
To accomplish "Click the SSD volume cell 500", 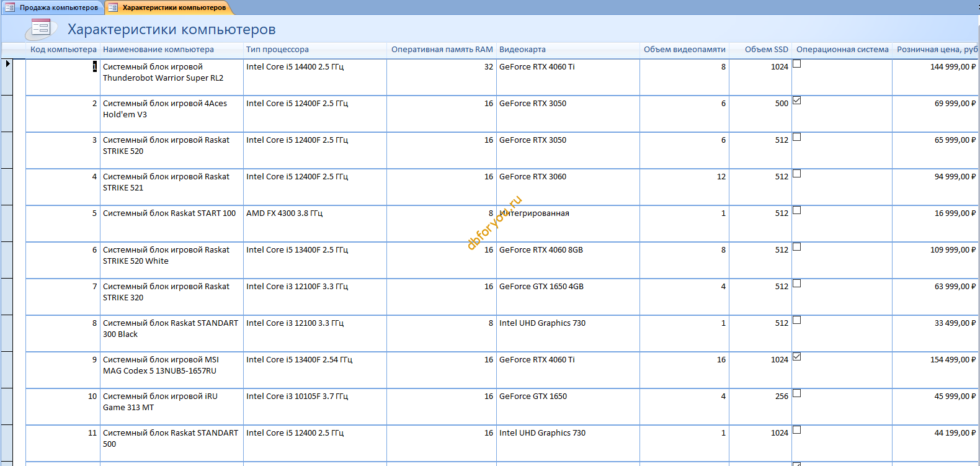I will click(760, 114).
